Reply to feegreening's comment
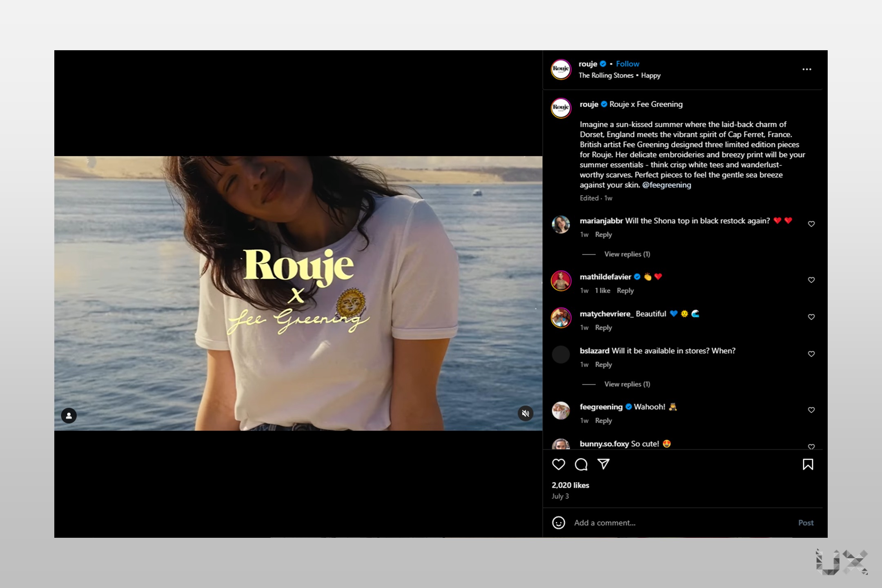 tap(604, 420)
